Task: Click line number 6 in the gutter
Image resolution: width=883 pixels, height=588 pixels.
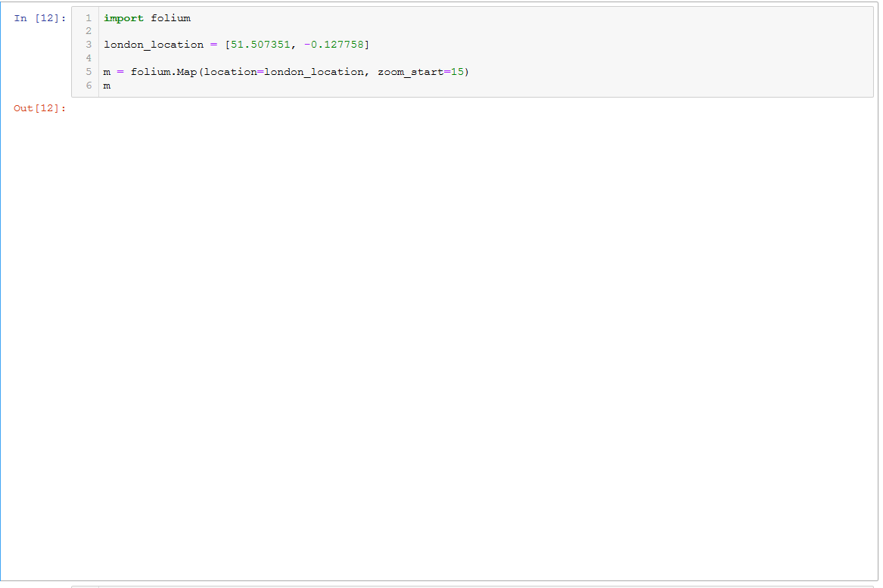Action: pyautogui.click(x=89, y=86)
